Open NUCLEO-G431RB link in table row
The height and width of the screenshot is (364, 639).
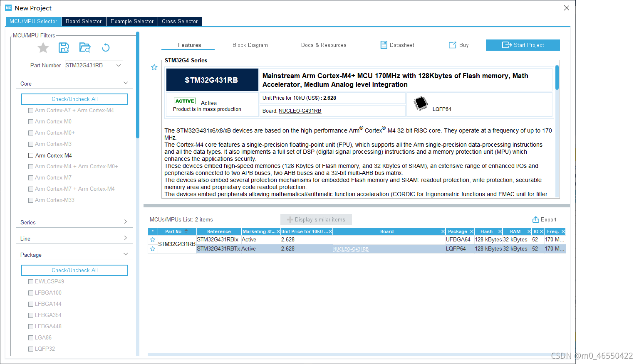tap(351, 249)
